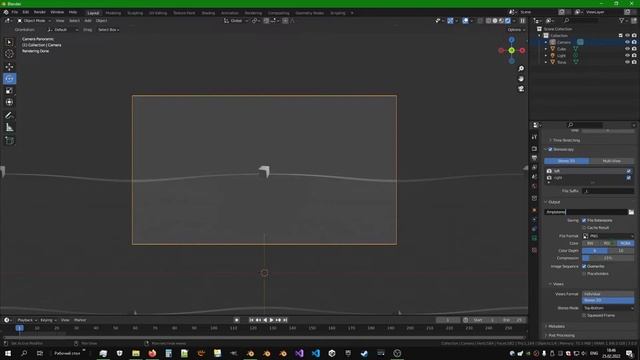Image resolution: width=640 pixels, height=360 pixels.
Task: Jump to the timeline start frame
Action: (x=251, y=320)
